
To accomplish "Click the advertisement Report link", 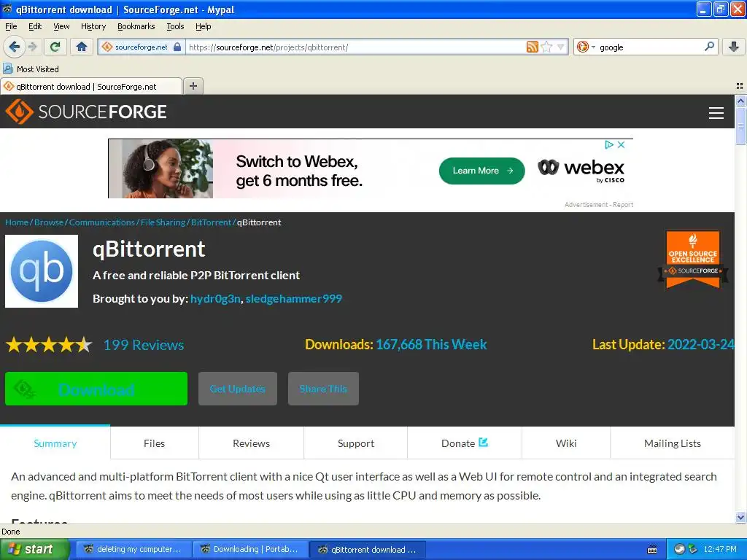I will coord(623,205).
